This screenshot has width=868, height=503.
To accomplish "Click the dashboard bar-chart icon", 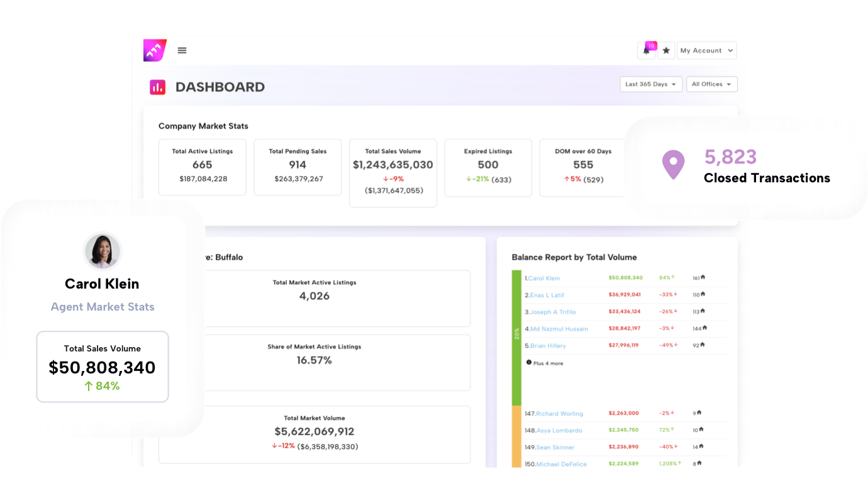I will [157, 87].
